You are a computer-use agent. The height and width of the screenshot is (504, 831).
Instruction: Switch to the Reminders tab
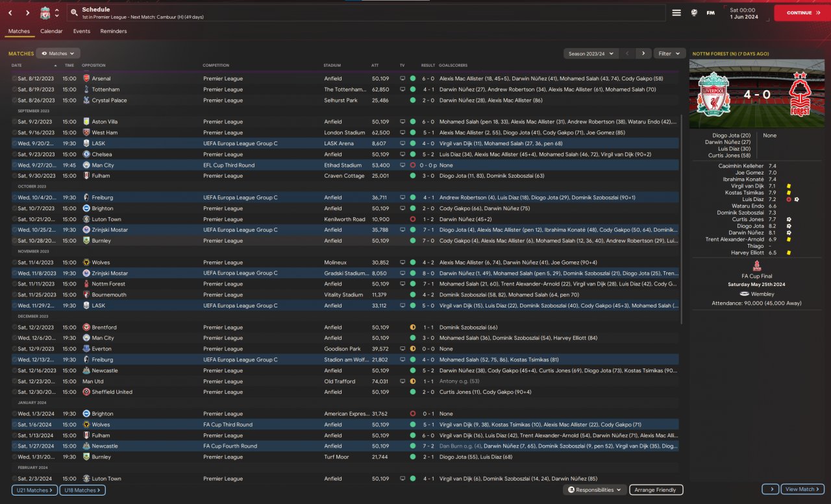pos(114,31)
